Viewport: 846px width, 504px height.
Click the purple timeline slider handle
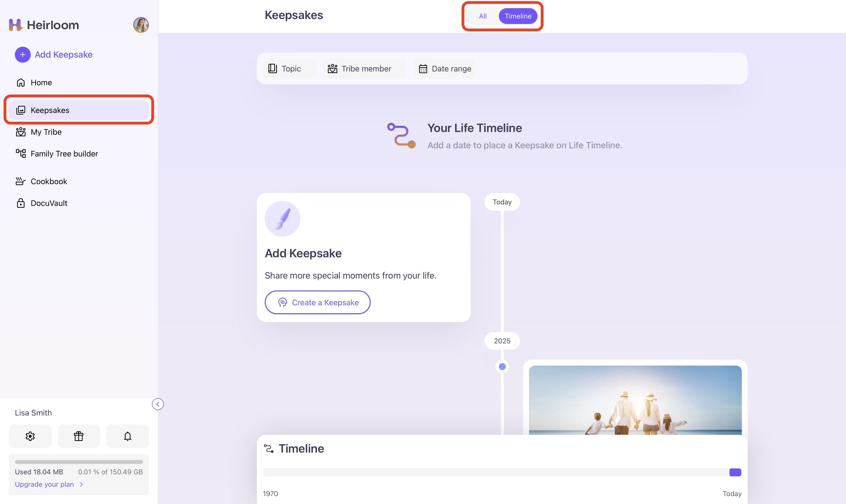click(x=735, y=472)
